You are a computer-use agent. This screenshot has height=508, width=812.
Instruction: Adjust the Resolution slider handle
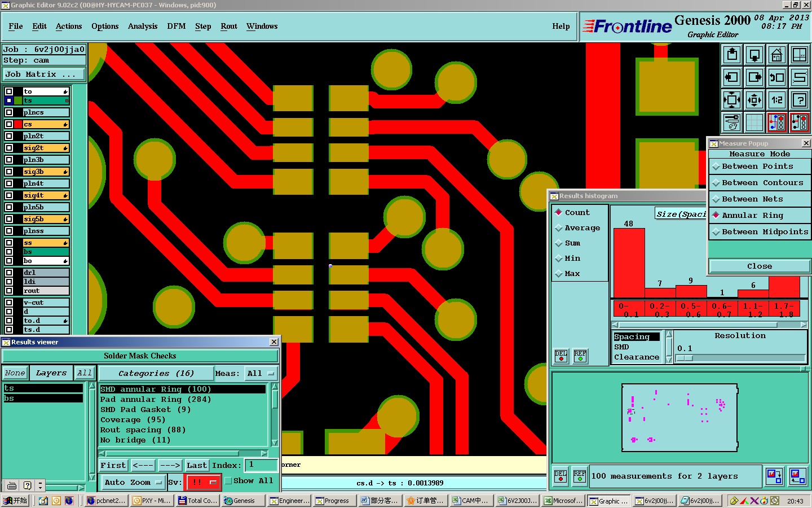[685, 358]
